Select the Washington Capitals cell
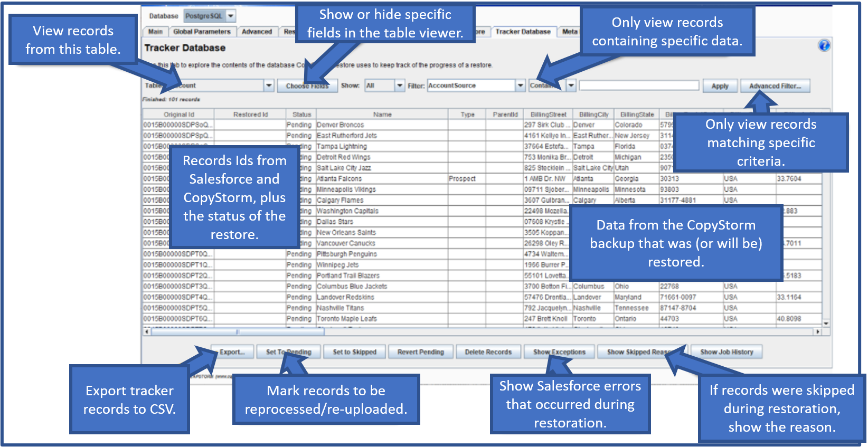This screenshot has height=447, width=868. 382,211
